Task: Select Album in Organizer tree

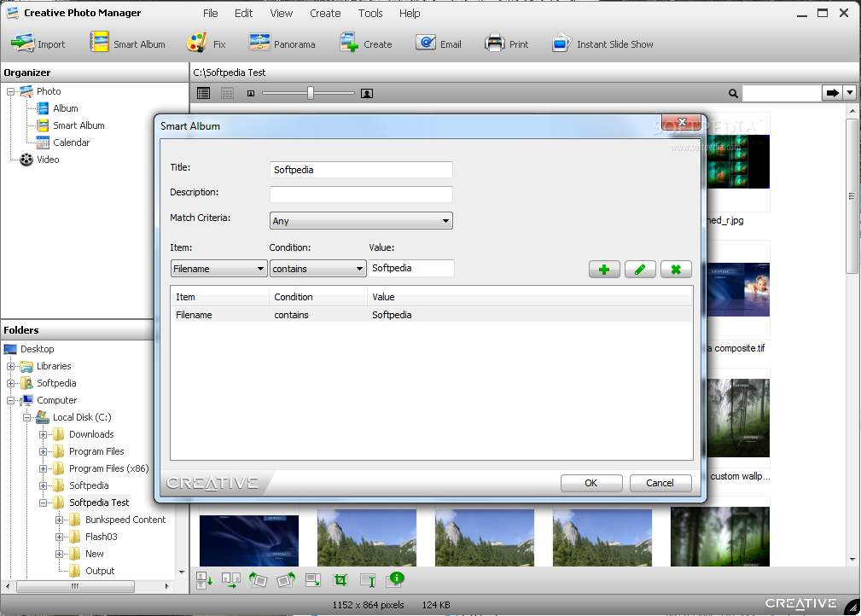Action: (x=66, y=108)
